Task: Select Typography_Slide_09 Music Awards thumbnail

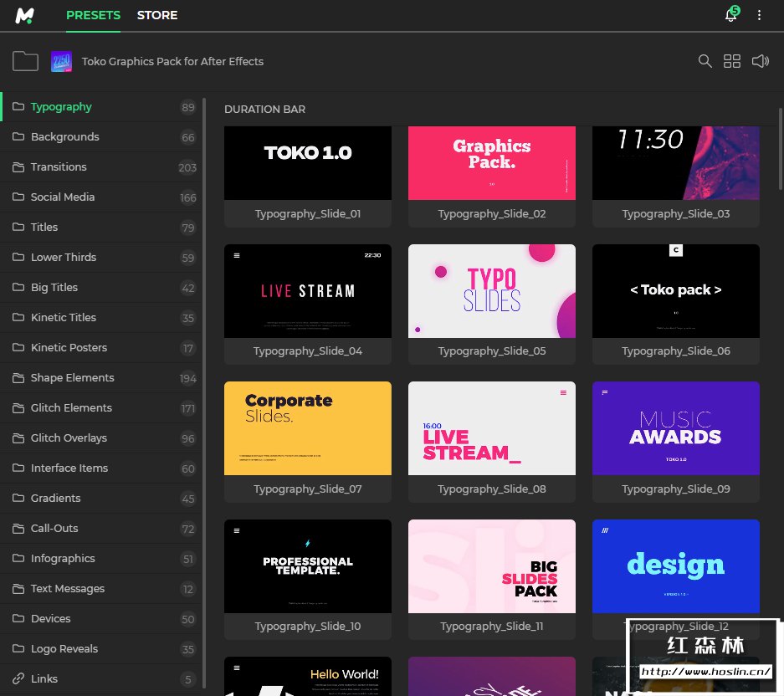Action: tap(675, 428)
